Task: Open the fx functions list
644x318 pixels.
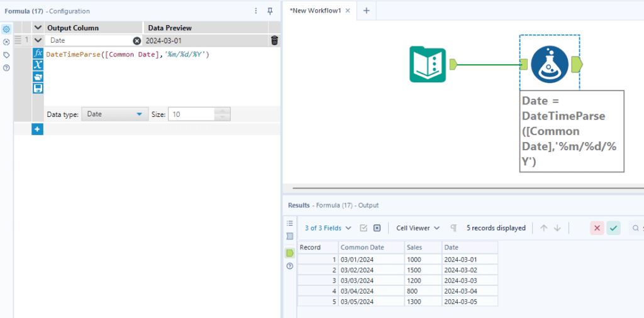Action: pos(38,53)
